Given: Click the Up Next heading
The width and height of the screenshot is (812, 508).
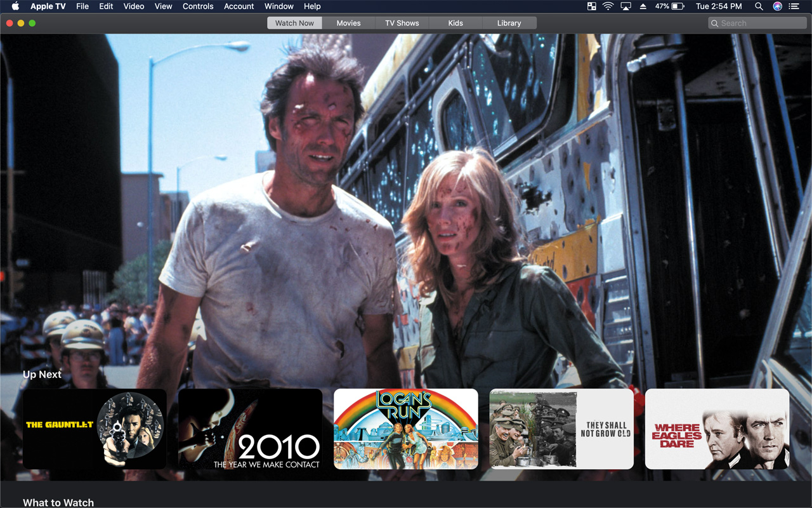Looking at the screenshot, I should [42, 375].
